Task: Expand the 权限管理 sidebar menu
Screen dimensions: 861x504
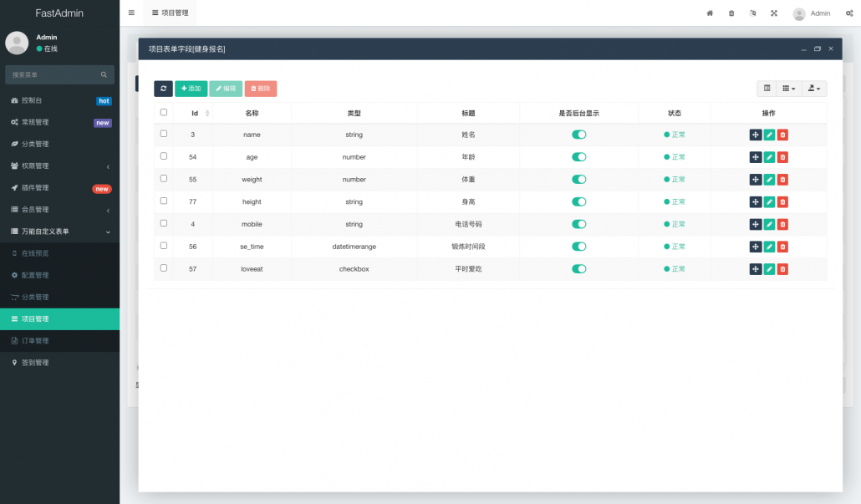Action: [59, 165]
